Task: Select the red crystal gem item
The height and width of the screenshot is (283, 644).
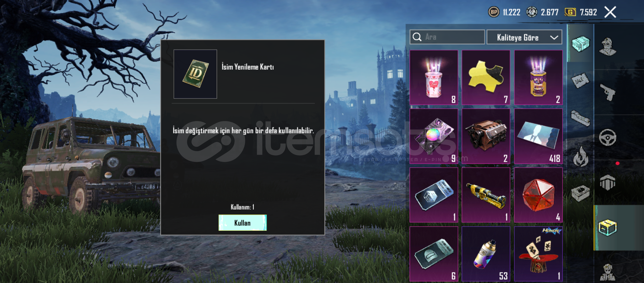Action: [x=538, y=195]
